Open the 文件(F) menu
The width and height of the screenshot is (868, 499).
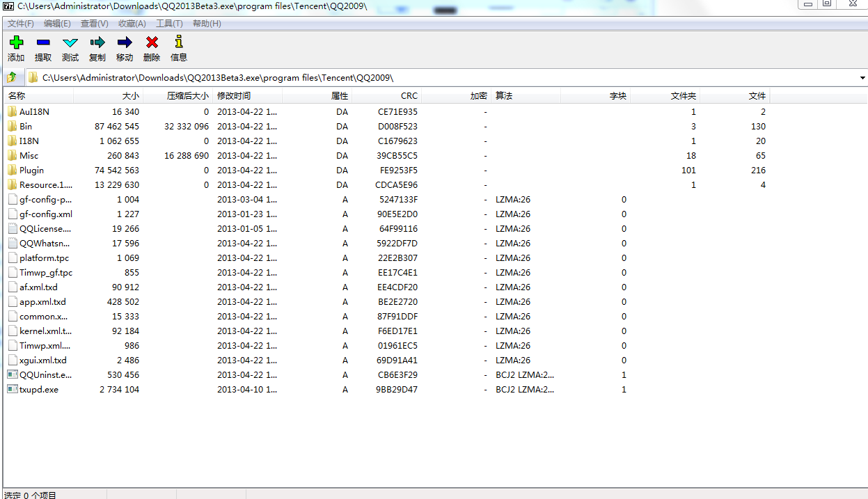(x=21, y=24)
